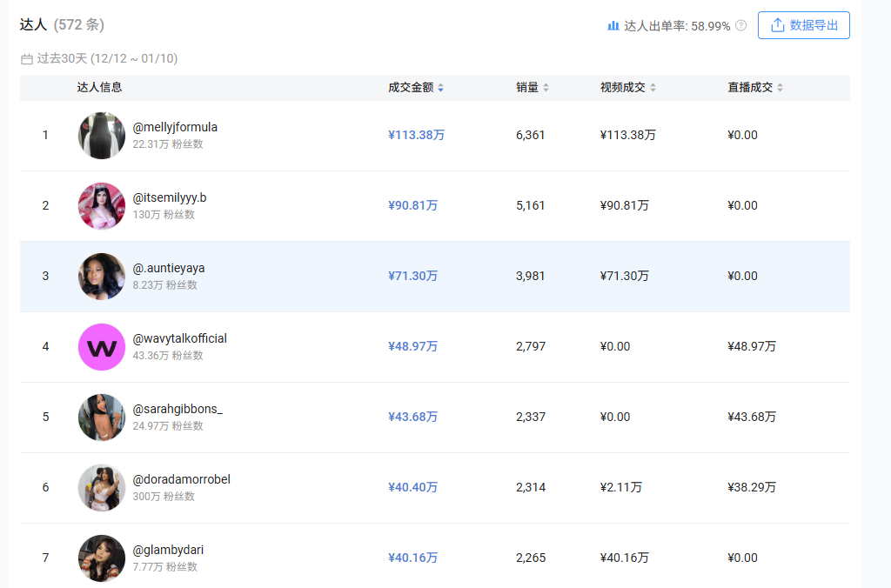
Task: Open the @mellyjformula creator name link
Action: pos(175,127)
